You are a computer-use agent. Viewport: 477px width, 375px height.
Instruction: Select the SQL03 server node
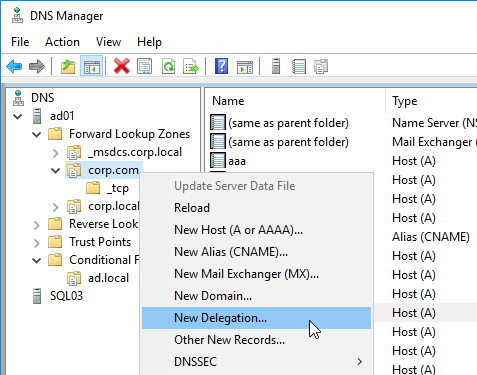tap(66, 296)
